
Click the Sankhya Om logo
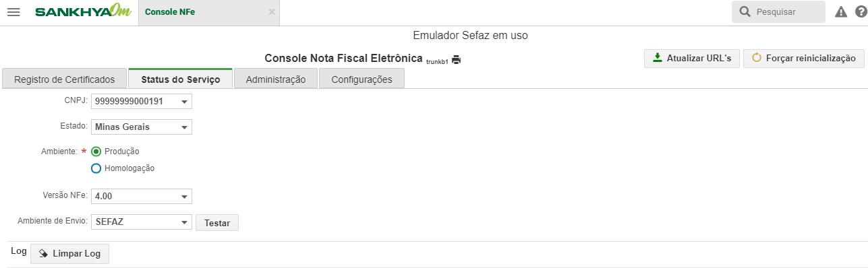[83, 12]
